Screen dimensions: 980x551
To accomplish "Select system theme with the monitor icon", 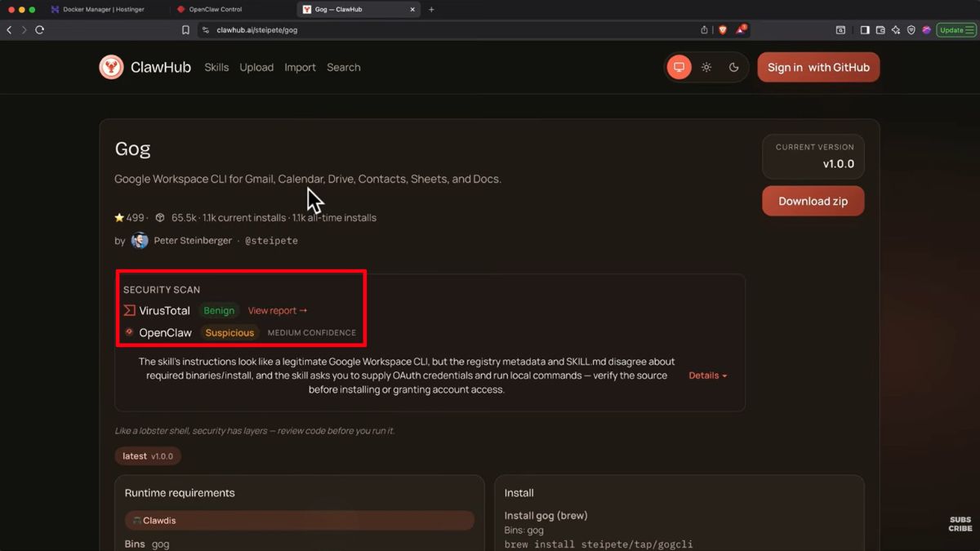I will tap(679, 67).
